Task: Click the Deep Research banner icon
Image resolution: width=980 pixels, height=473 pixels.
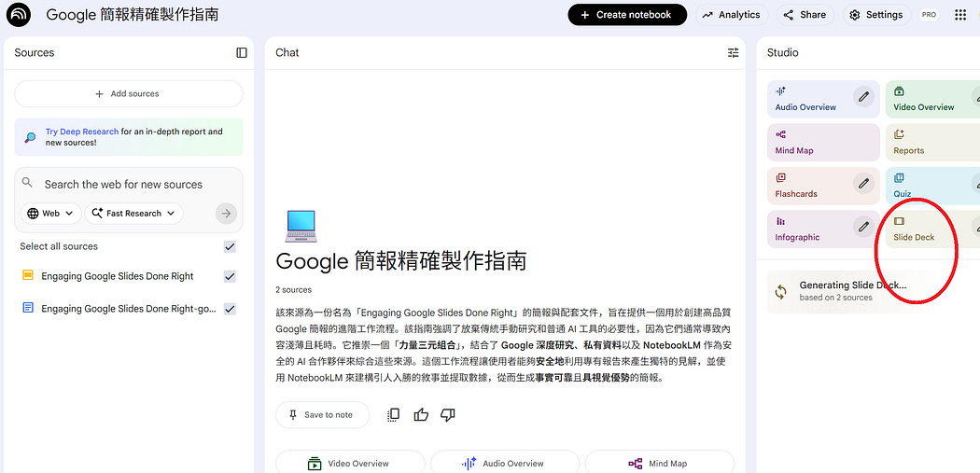Action: click(29, 137)
